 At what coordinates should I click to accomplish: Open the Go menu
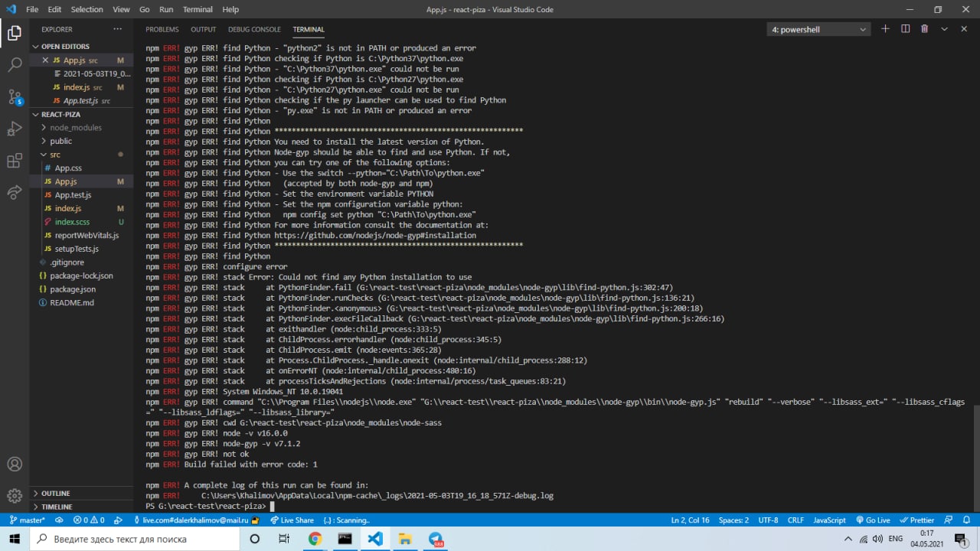click(x=145, y=9)
